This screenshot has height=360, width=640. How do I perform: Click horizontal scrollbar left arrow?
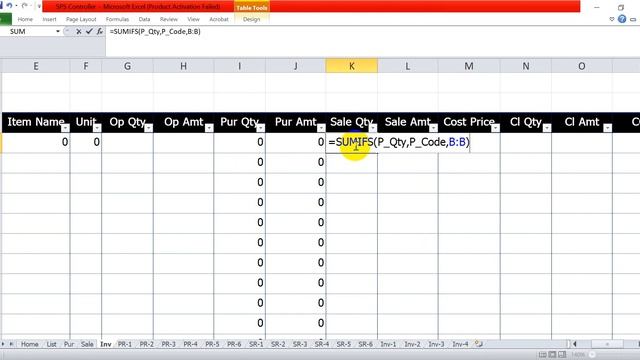click(575, 344)
